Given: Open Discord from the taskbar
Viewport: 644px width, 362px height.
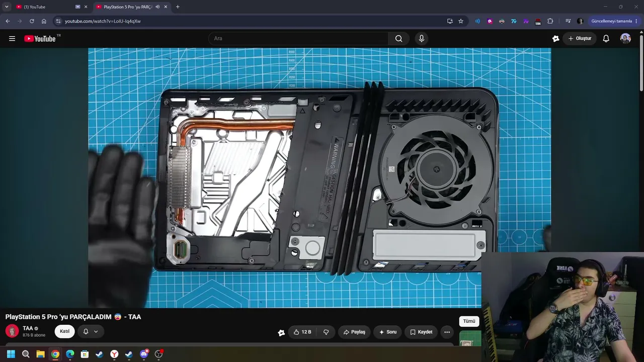Looking at the screenshot, I should [x=144, y=354].
